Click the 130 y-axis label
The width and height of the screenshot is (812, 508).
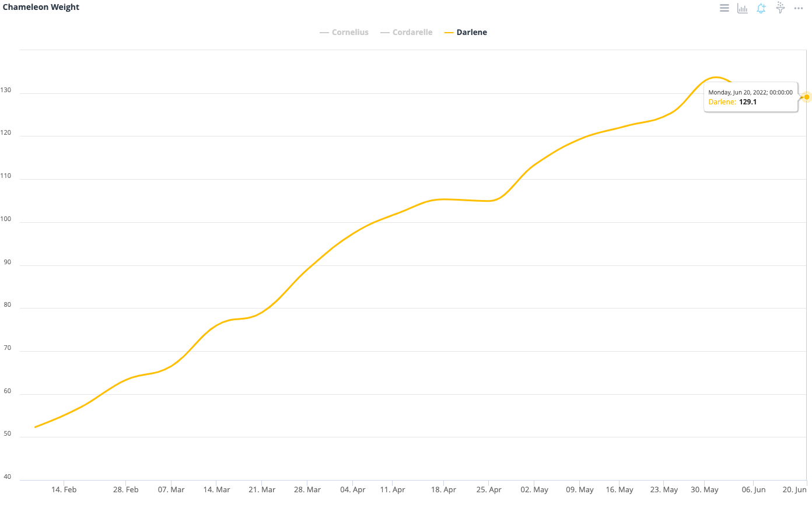click(x=6, y=90)
